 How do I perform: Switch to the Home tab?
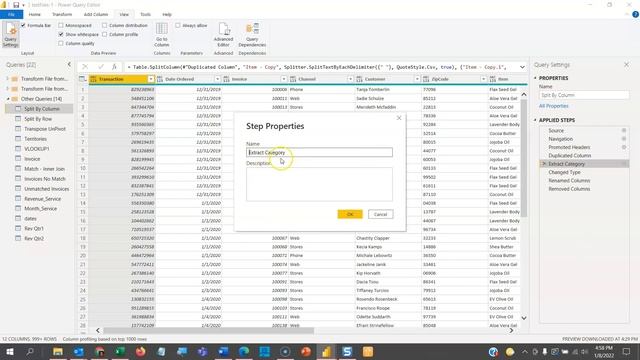[35, 14]
